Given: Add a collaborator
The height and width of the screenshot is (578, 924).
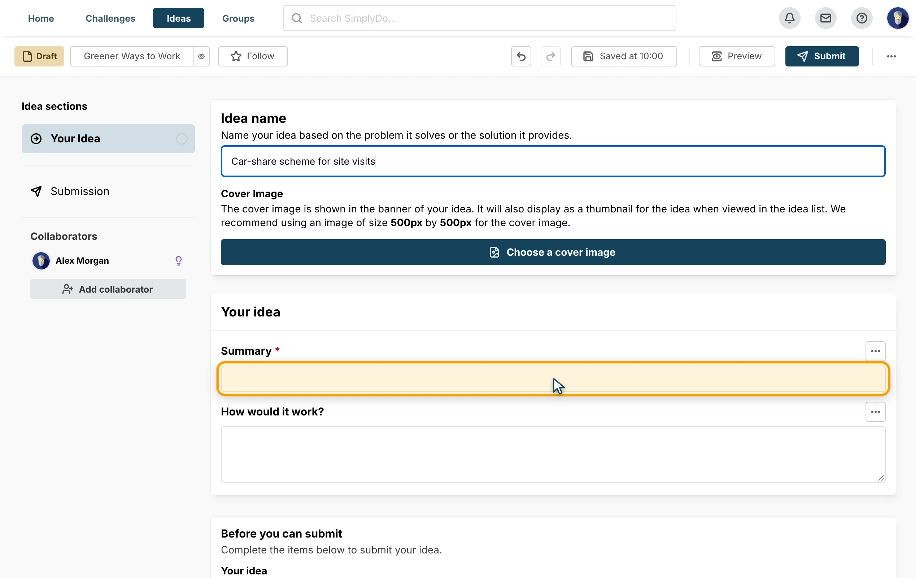Looking at the screenshot, I should pyautogui.click(x=108, y=289).
